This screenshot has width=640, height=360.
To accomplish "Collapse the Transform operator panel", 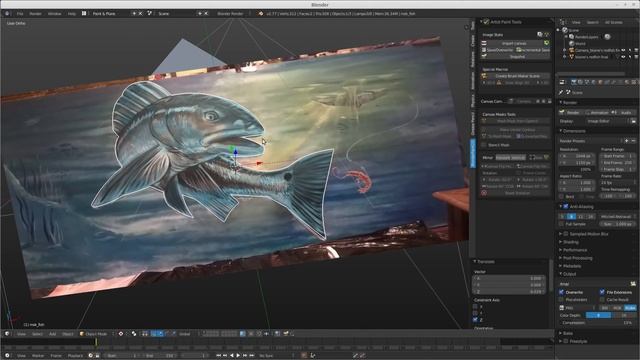I will 475,261.
